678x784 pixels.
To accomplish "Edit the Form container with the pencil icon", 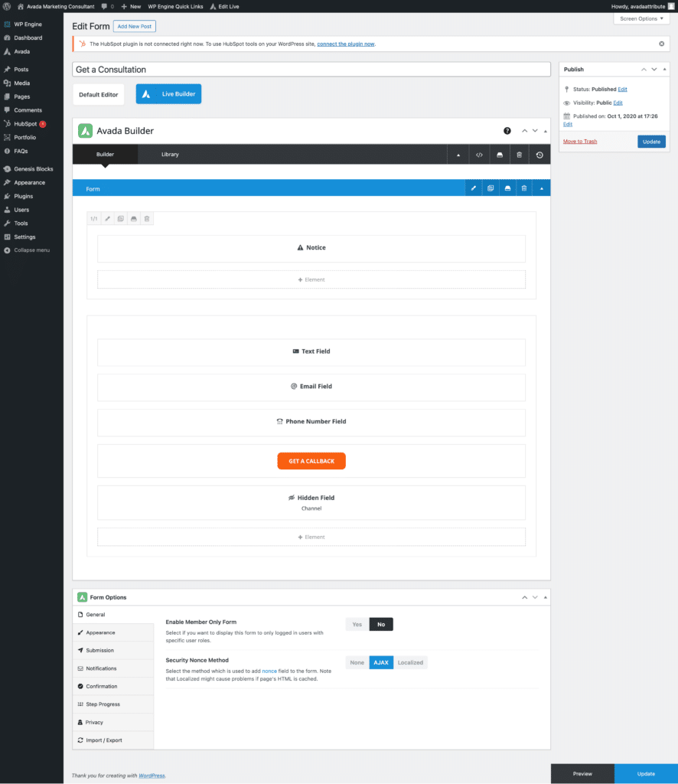I will tap(473, 188).
